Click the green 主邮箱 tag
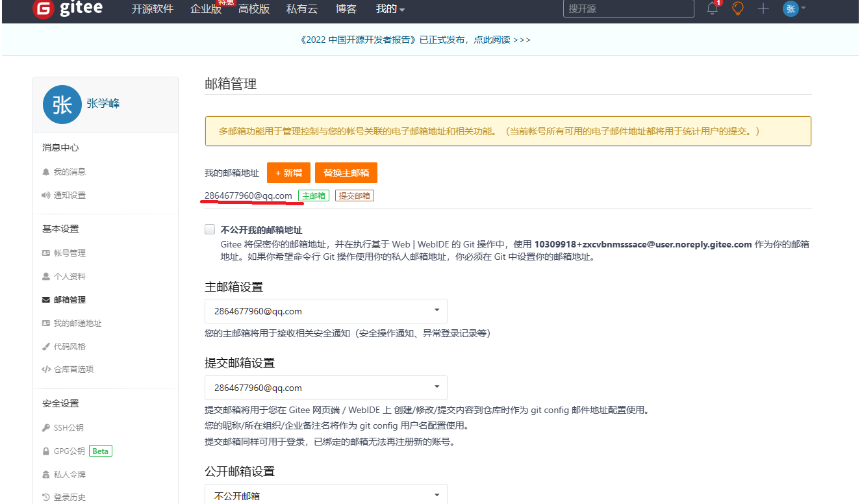This screenshot has height=504, width=862. (x=314, y=195)
